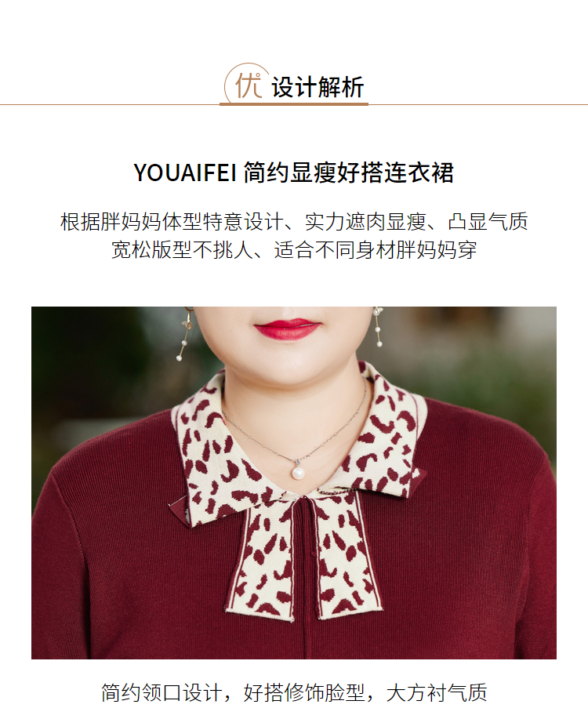Click the model's red lips

click(x=287, y=329)
